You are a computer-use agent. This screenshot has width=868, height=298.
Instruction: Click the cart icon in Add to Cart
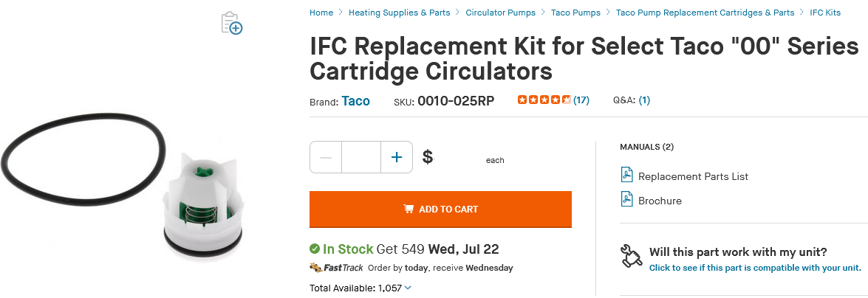tap(409, 209)
